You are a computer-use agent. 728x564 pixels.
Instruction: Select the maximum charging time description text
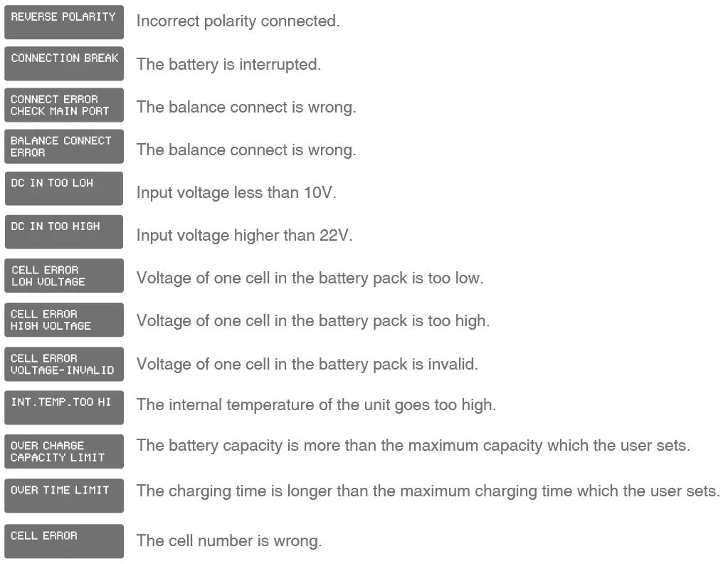coord(428,491)
